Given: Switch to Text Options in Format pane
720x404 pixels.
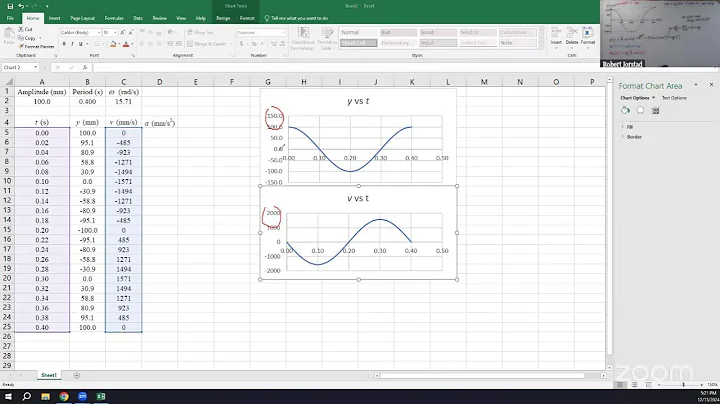Looking at the screenshot, I should point(674,98).
